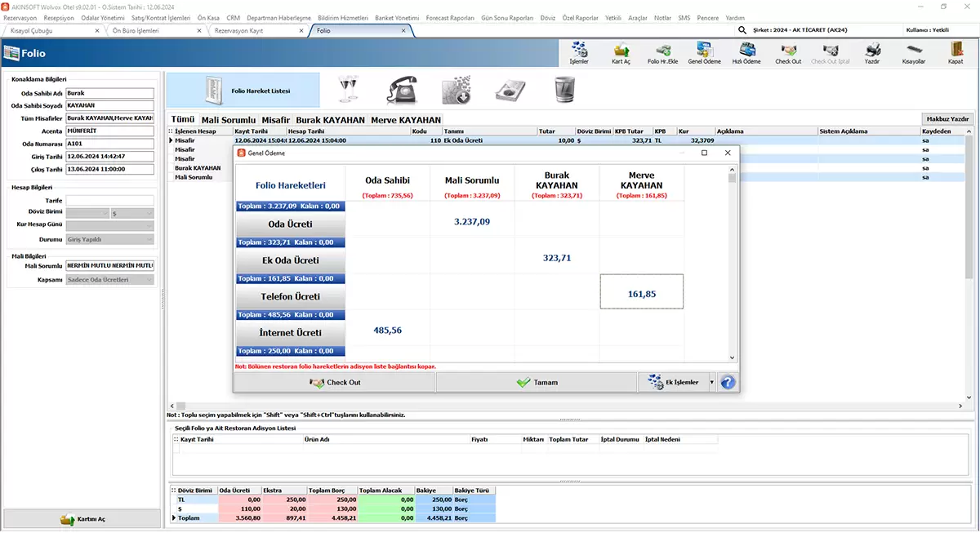Click the Makbuz Yazdır button
Viewport: 980px width, 533px height.
947,119
